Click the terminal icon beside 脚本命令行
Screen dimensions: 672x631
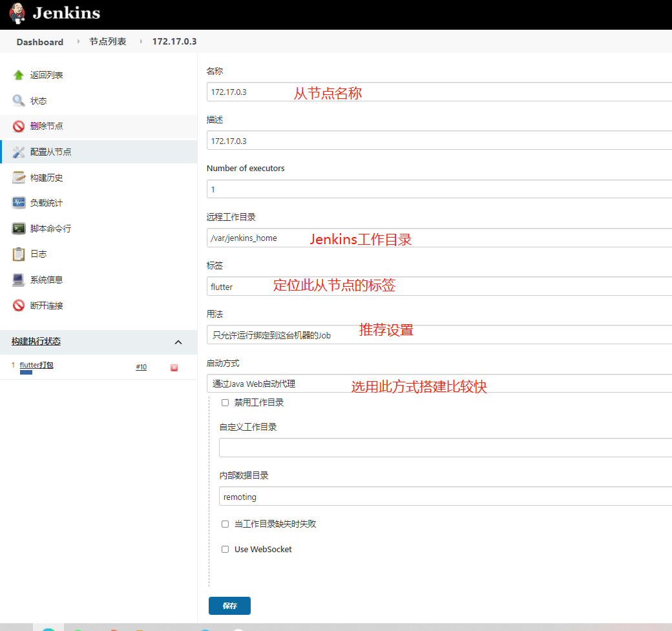(x=19, y=229)
